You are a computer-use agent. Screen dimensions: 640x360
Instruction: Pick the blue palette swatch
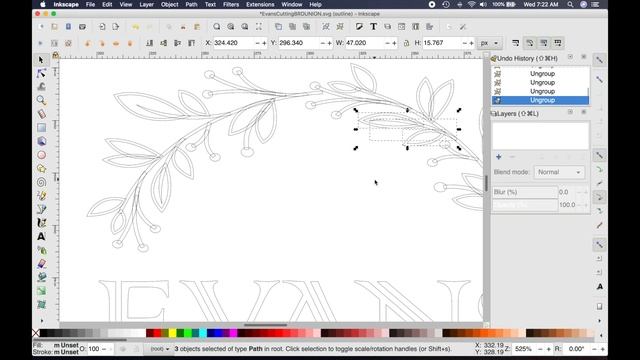pos(218,333)
